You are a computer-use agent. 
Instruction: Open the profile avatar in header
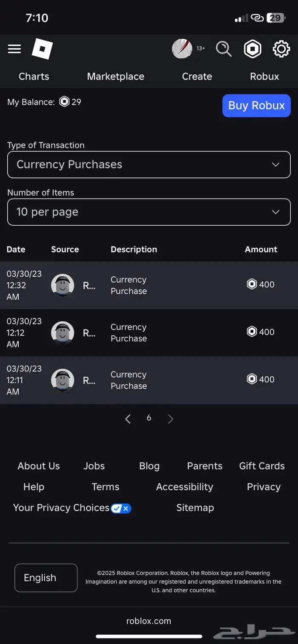tap(182, 49)
